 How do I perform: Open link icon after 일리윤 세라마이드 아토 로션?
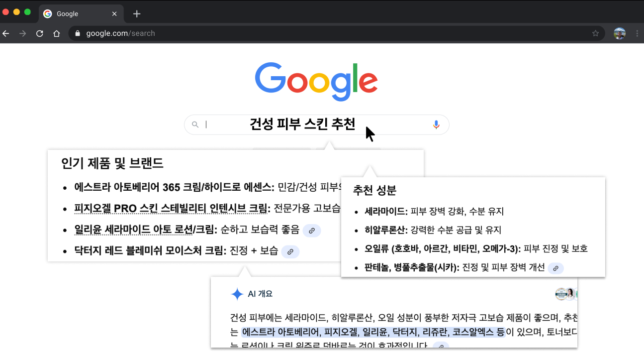pos(312,231)
